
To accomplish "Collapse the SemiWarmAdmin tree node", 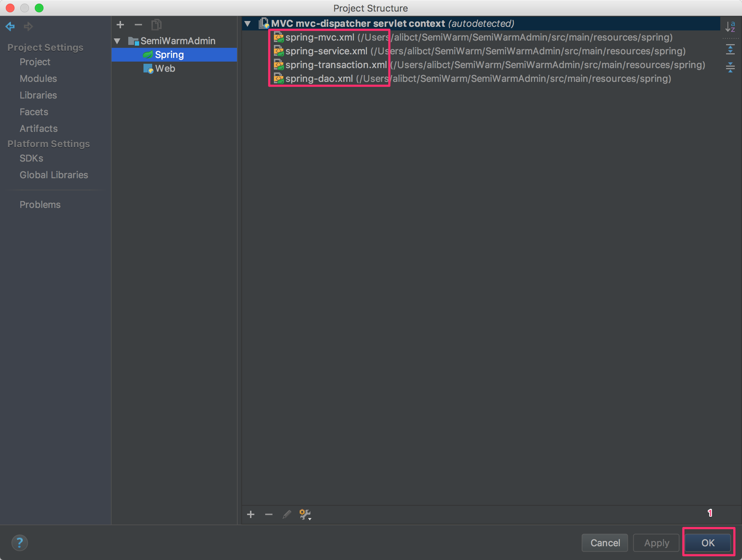I will click(x=117, y=41).
